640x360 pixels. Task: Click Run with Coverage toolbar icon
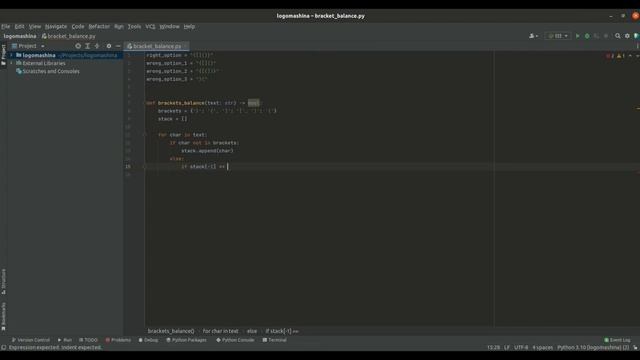pos(596,36)
